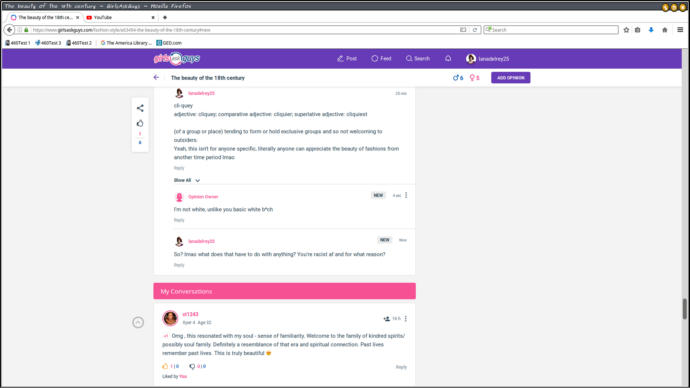This screenshot has height=388, width=690.
Task: Click the ADD OPINION button
Action: (510, 78)
